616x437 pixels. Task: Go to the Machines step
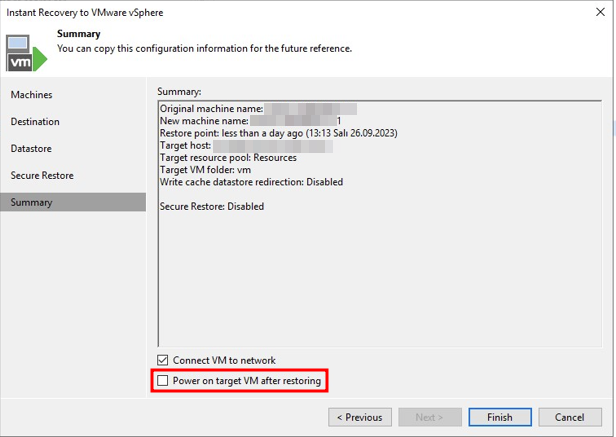[32, 95]
